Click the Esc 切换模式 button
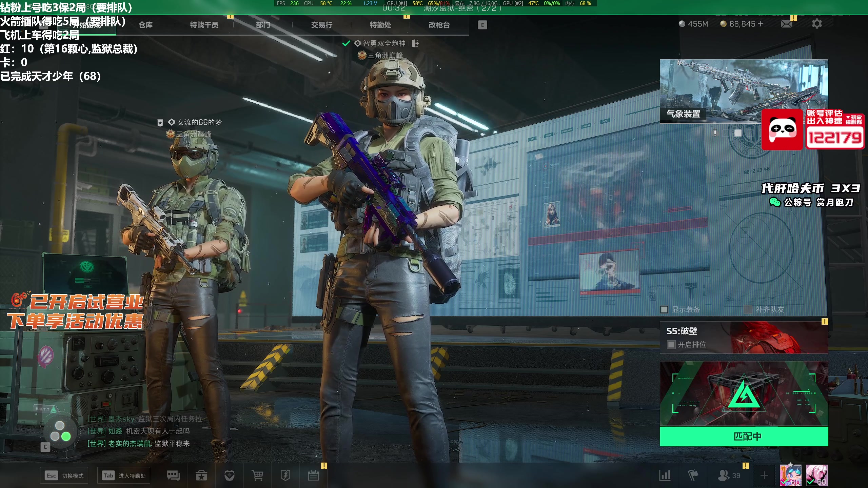This screenshot has height=488, width=868. [x=64, y=476]
